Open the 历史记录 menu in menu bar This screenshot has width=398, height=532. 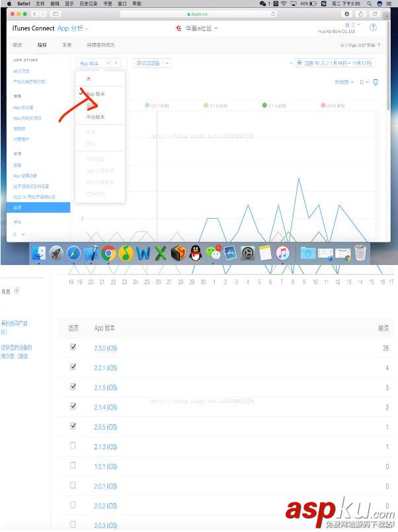[88, 3]
